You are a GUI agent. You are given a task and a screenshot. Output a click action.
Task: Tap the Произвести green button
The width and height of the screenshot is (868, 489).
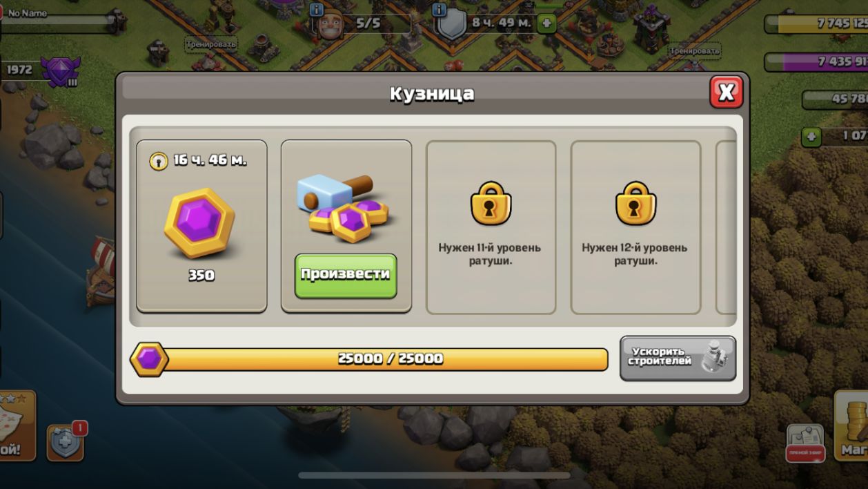coord(346,276)
